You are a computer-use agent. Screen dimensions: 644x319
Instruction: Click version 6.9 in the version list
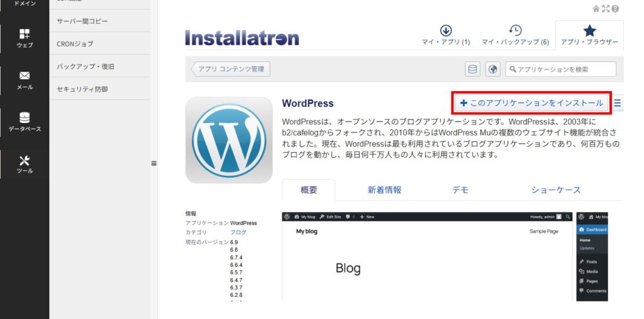234,242
